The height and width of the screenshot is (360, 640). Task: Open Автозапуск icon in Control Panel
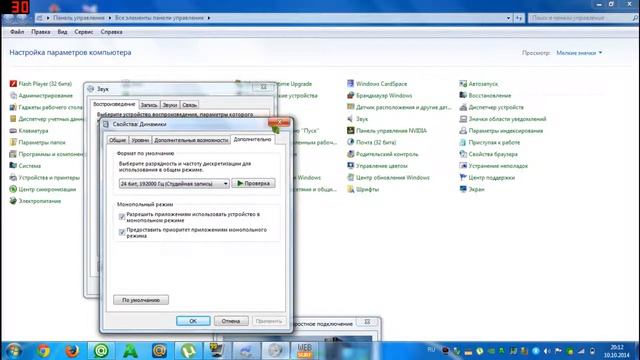pyautogui.click(x=463, y=84)
